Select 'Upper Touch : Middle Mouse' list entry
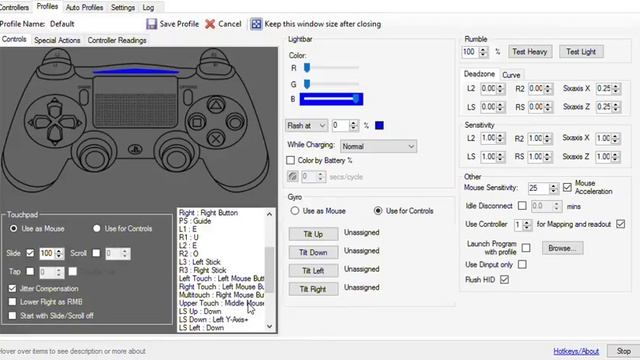This screenshot has height=360, width=640. [x=221, y=303]
